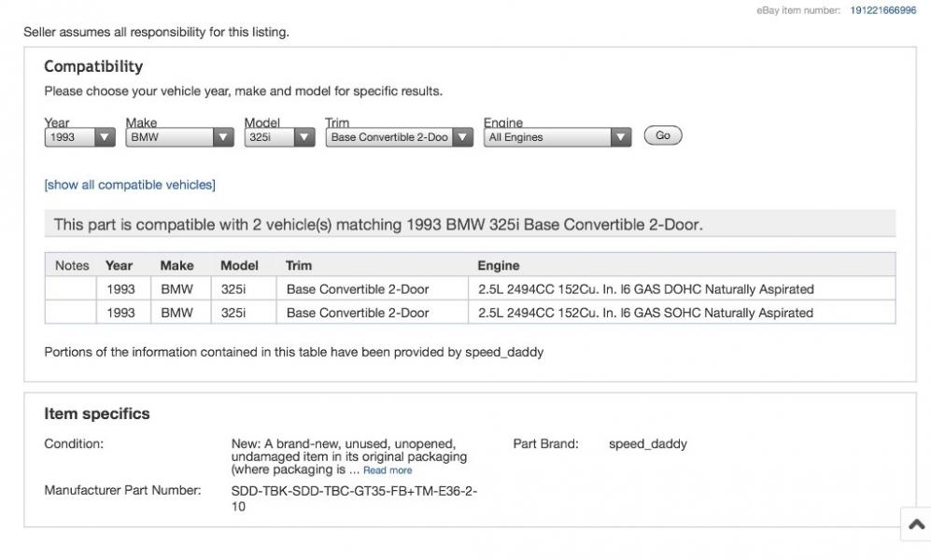Open the Make dropdown showing BMW
Screen dimensions: 931x560
click(x=179, y=137)
